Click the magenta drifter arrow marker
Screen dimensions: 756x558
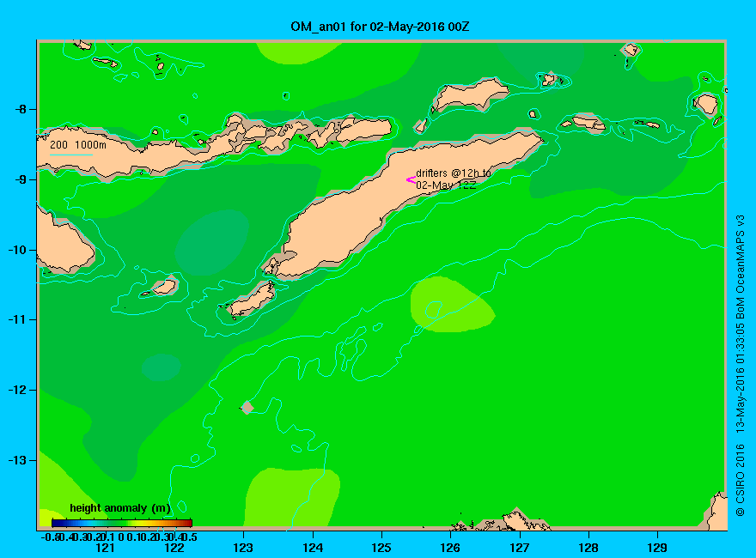pyautogui.click(x=411, y=179)
